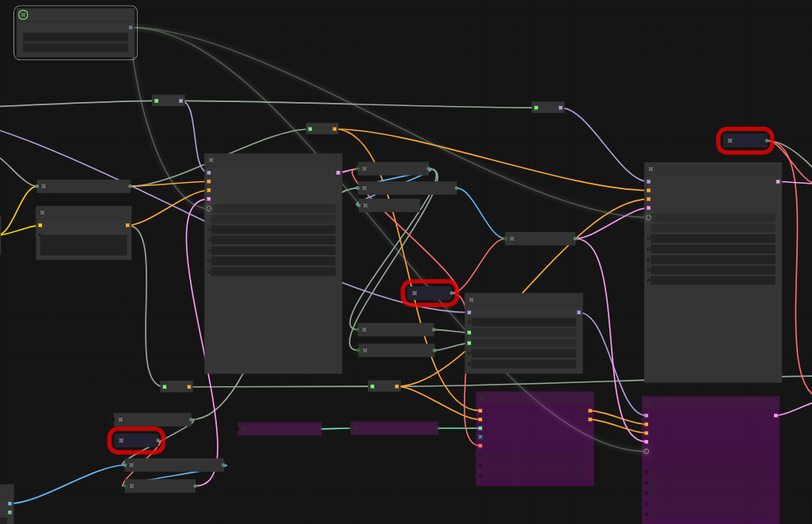Screen dimensions: 812x524
Task: Click the collapse dot on the upper-right red-highlighted node
Action: [730, 141]
